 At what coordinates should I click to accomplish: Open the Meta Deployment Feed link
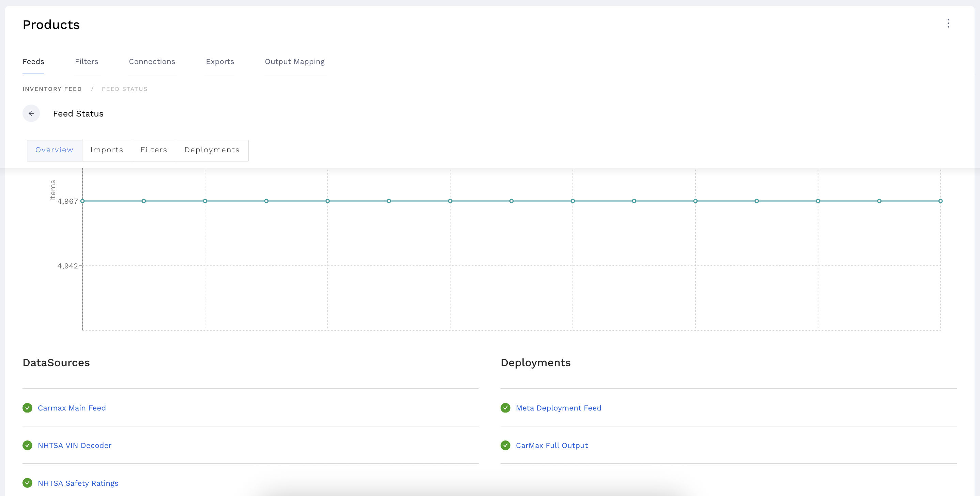click(x=558, y=408)
